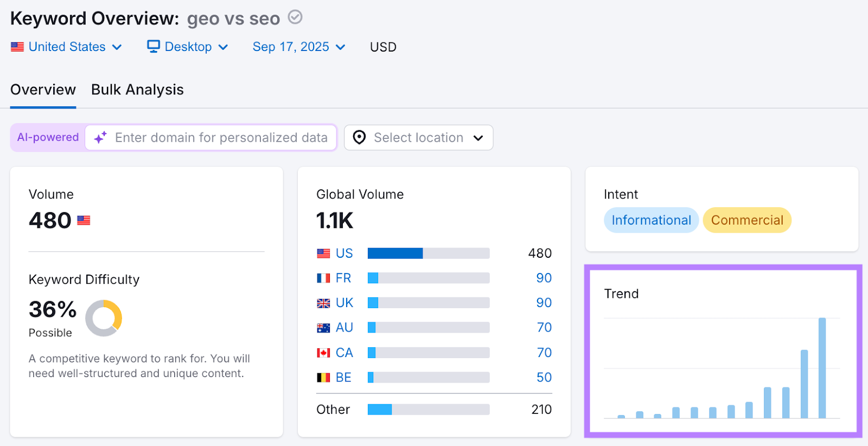Image resolution: width=868 pixels, height=446 pixels.
Task: Click the France flag in Global Volume
Action: click(323, 278)
